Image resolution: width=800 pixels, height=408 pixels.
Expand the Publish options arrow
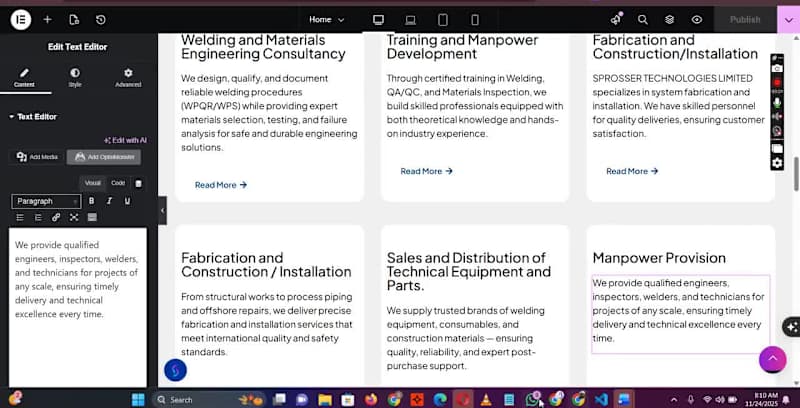(788, 20)
